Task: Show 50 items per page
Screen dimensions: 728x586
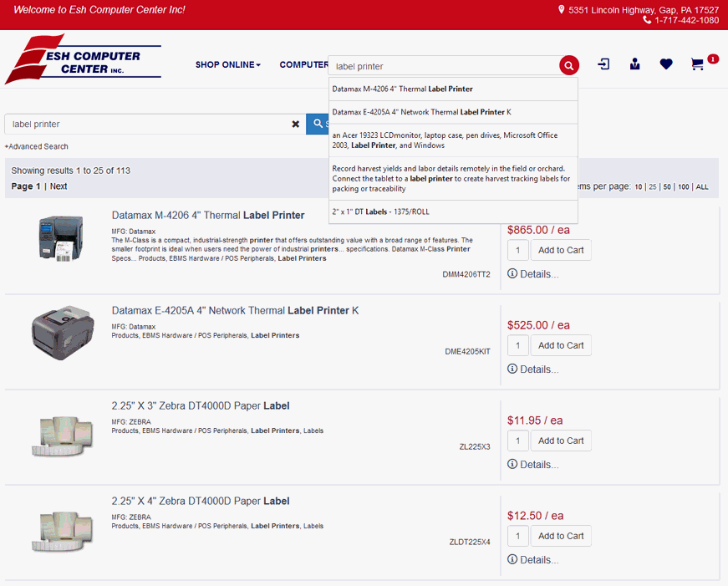Action: [667, 187]
